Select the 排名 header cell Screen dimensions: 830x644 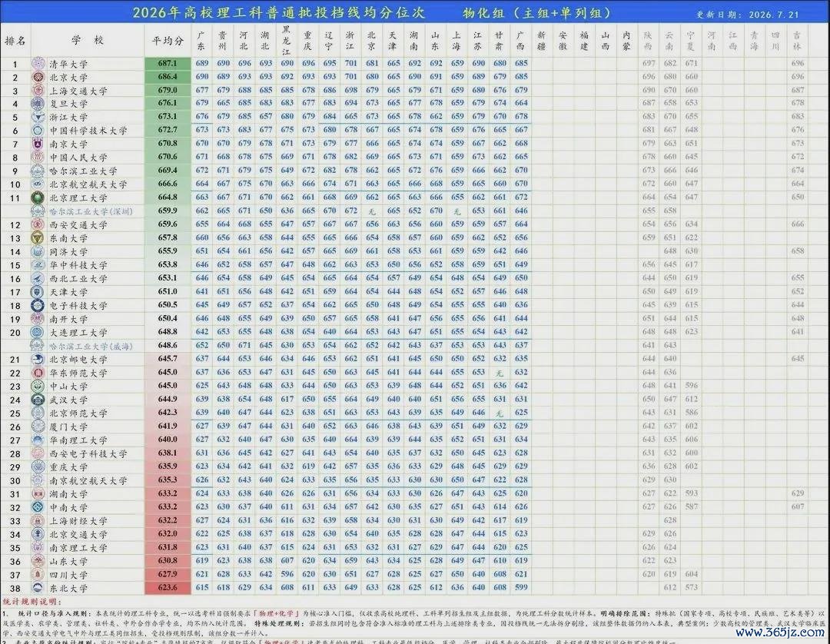tap(15, 40)
